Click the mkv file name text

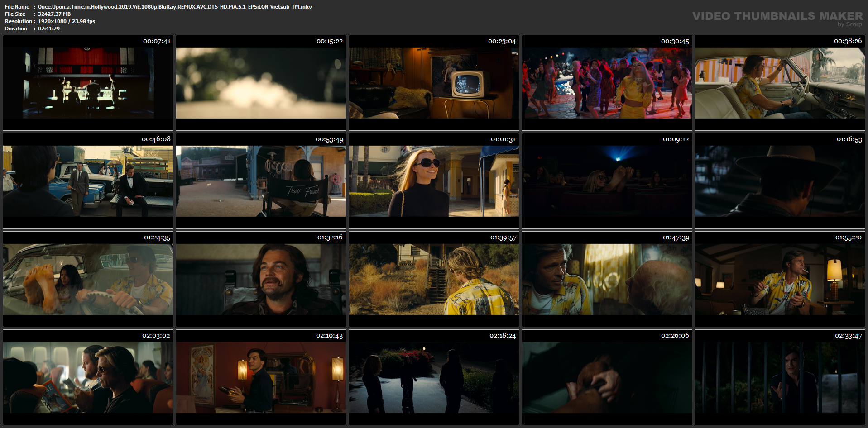click(175, 7)
